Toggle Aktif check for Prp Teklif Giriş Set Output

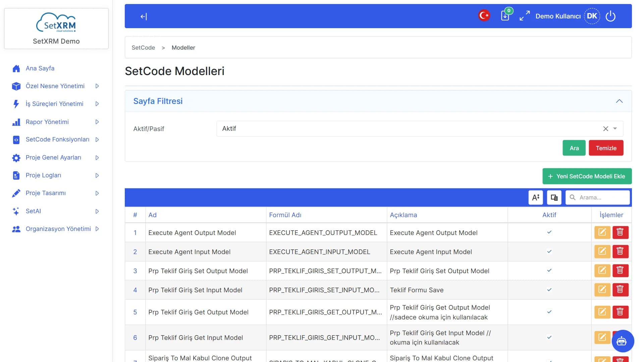pyautogui.click(x=549, y=270)
